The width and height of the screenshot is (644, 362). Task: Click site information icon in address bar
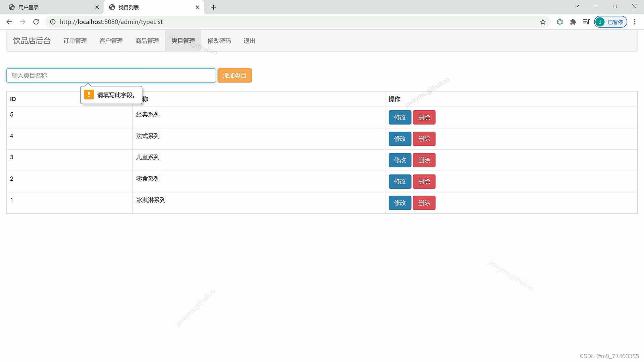[x=53, y=22]
